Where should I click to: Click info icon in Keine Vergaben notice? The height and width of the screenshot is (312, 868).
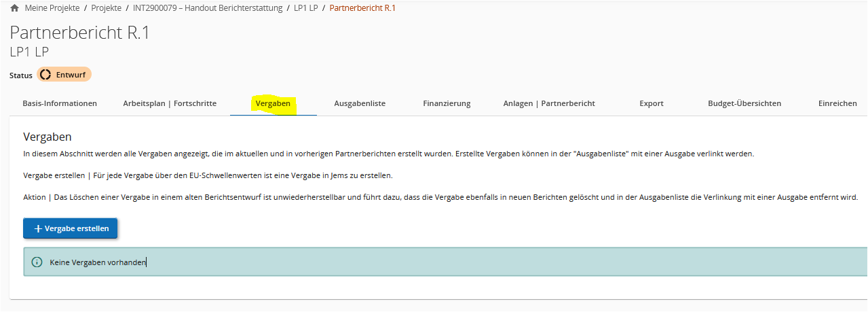point(37,262)
